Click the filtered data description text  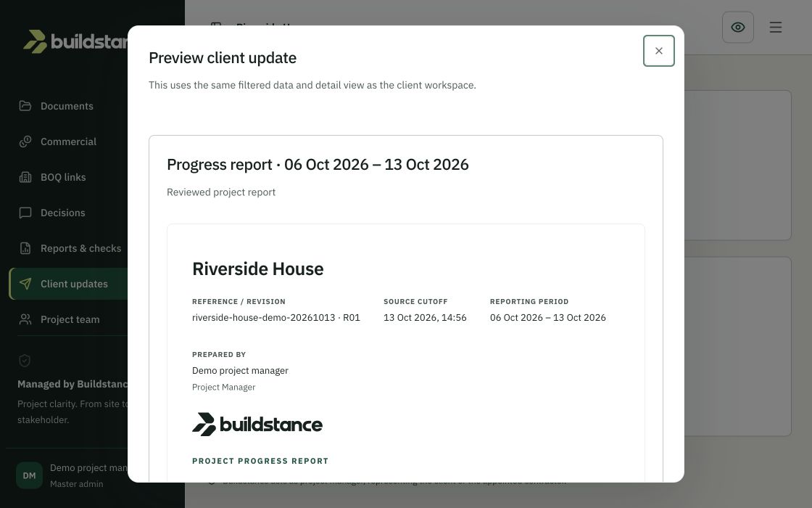pyautogui.click(x=312, y=85)
